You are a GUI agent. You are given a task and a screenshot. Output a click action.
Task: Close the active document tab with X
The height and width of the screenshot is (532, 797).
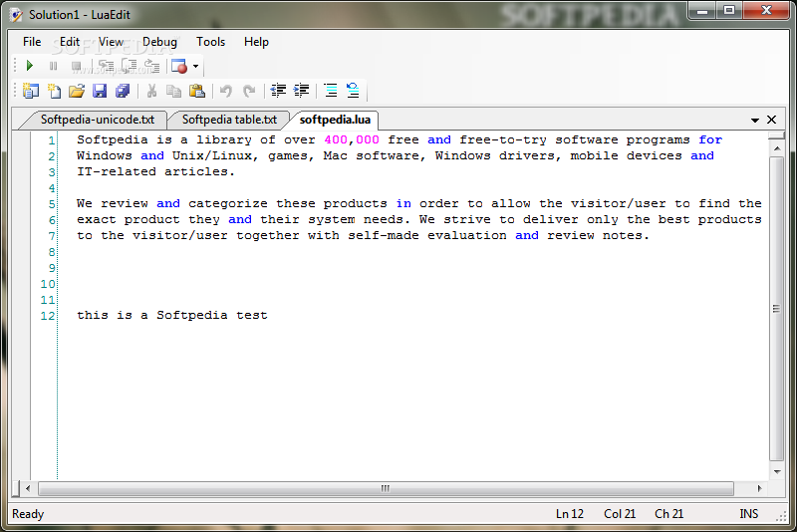[x=771, y=120]
